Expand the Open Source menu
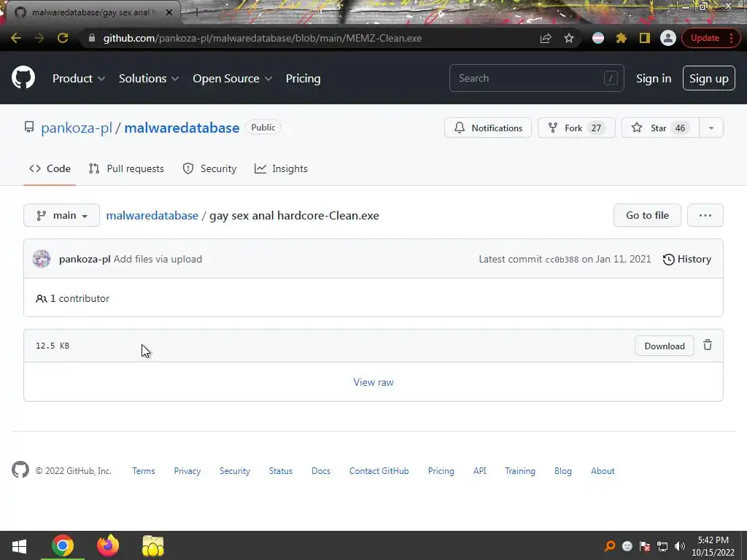 point(233,79)
